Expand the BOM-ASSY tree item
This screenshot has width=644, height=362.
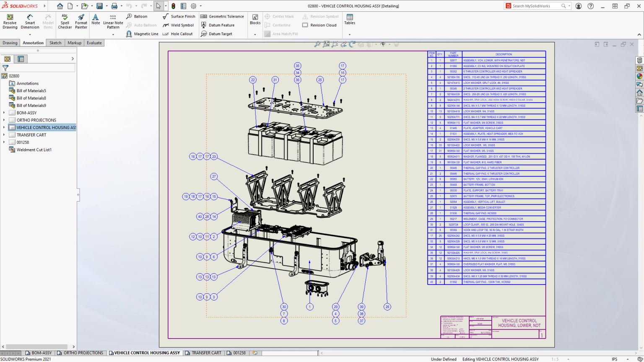point(4,113)
